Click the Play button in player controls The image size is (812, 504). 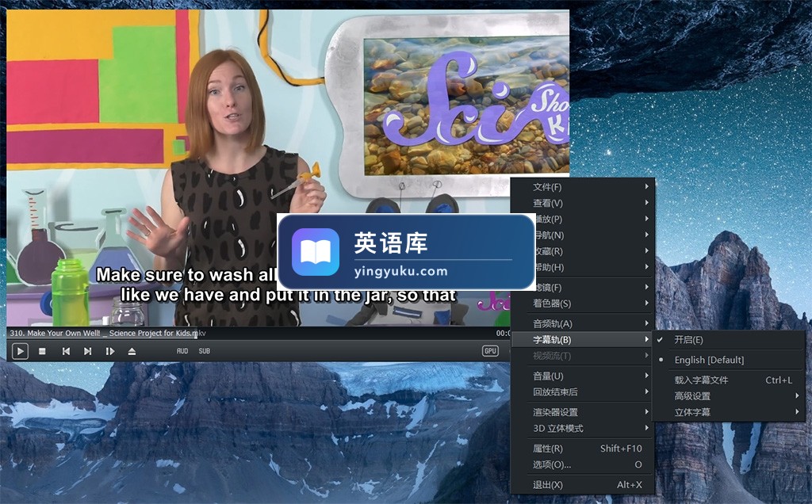click(x=20, y=351)
